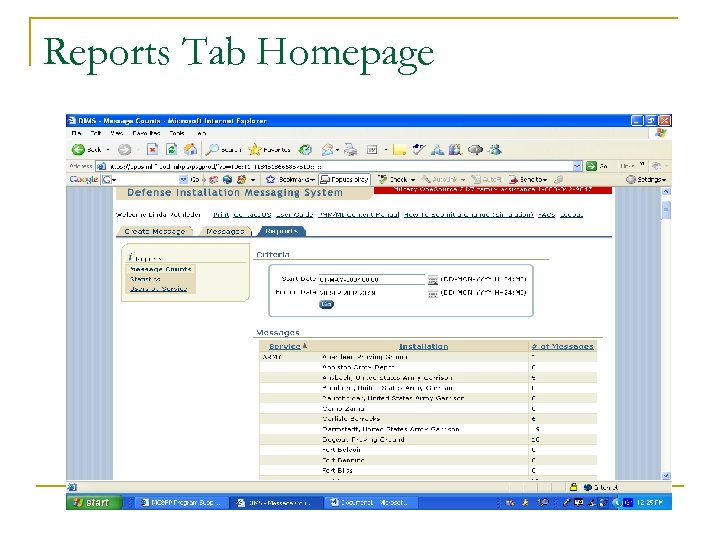
Task: Expand the Mail icon dropdown arrow
Action: 338,150
